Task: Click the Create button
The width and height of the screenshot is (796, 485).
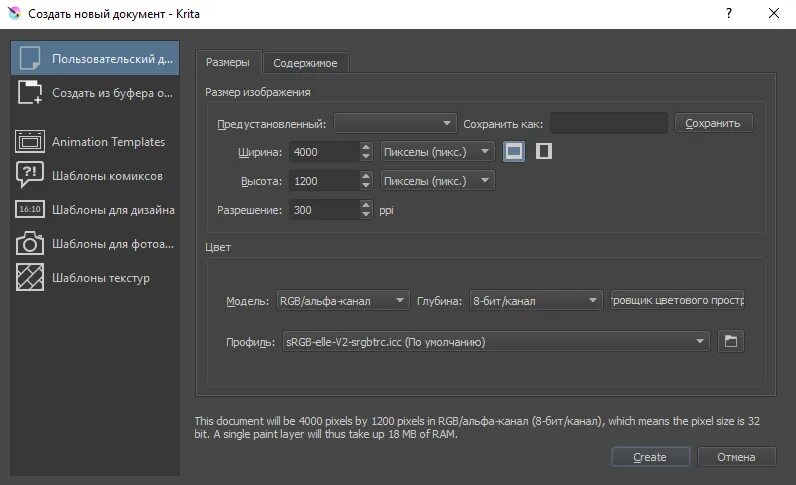Action: tap(650, 457)
